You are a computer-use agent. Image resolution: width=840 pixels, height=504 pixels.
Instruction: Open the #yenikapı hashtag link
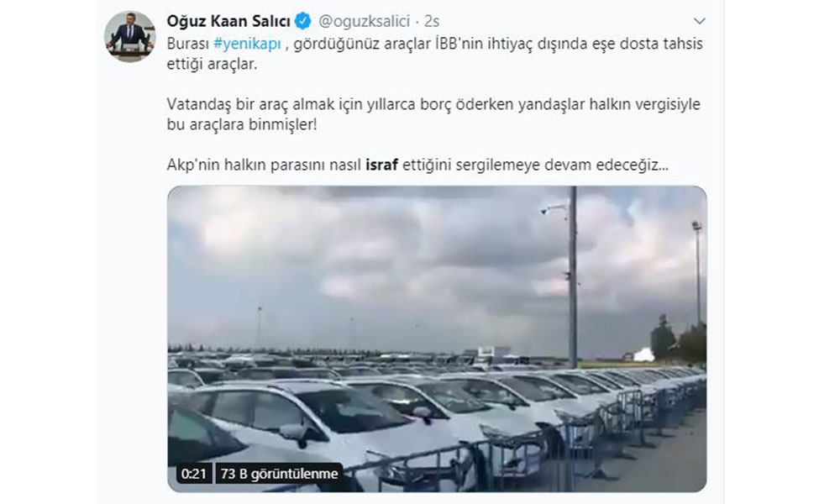pyautogui.click(x=247, y=44)
